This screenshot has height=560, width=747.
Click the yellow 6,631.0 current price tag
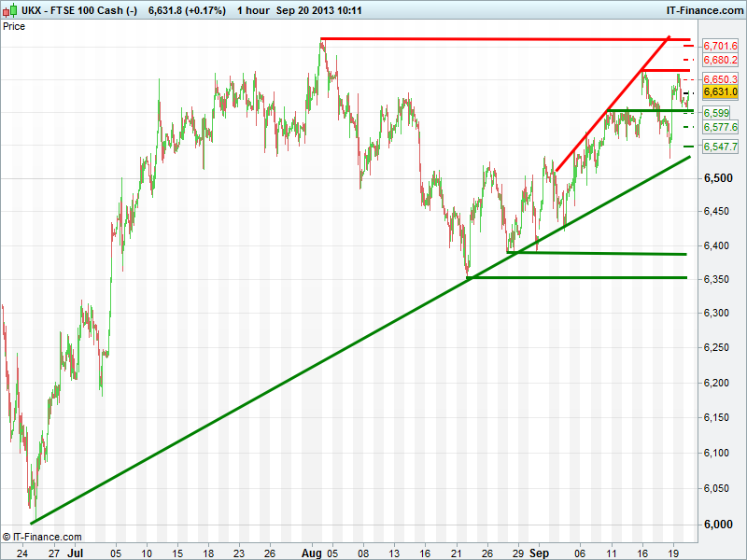pos(720,91)
